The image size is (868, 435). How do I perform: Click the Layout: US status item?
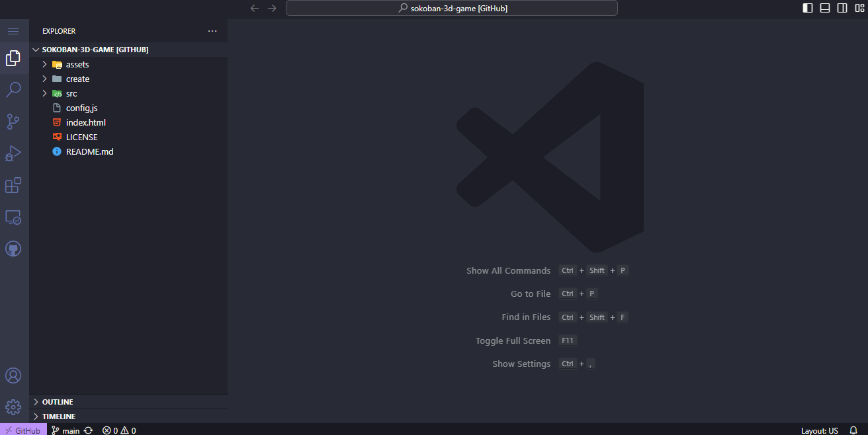pos(819,430)
